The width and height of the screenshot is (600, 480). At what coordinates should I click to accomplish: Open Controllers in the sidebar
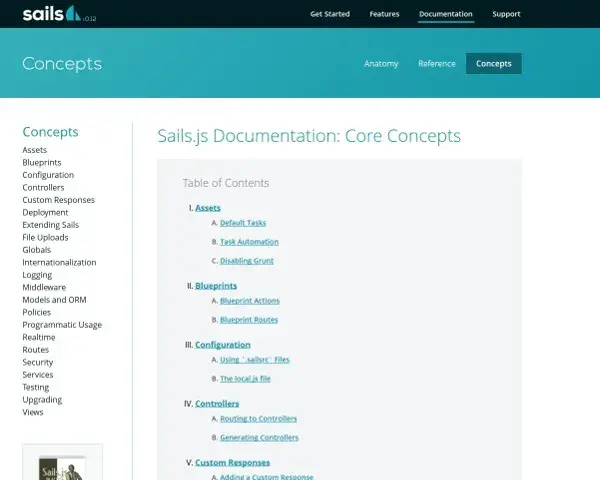pyautogui.click(x=43, y=188)
